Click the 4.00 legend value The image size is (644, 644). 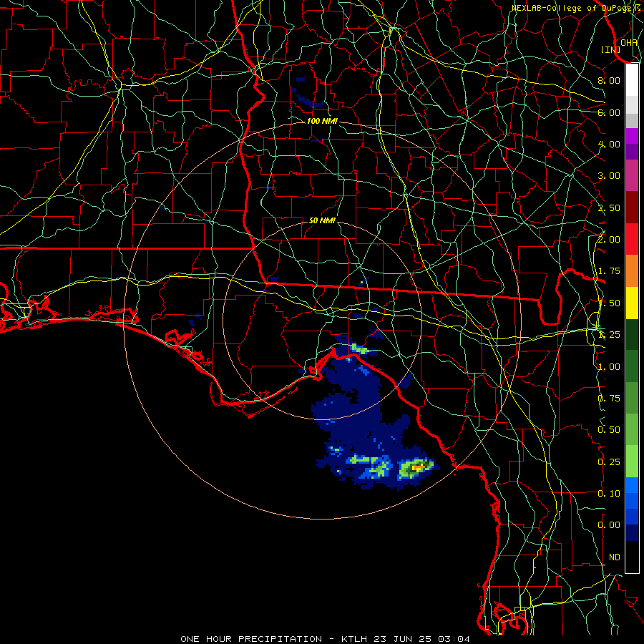coord(609,144)
